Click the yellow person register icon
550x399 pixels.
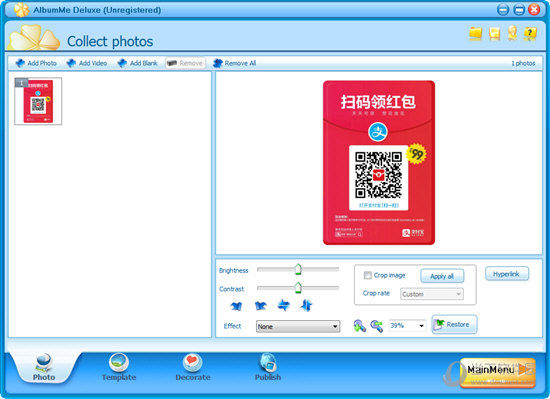pyautogui.click(x=512, y=33)
